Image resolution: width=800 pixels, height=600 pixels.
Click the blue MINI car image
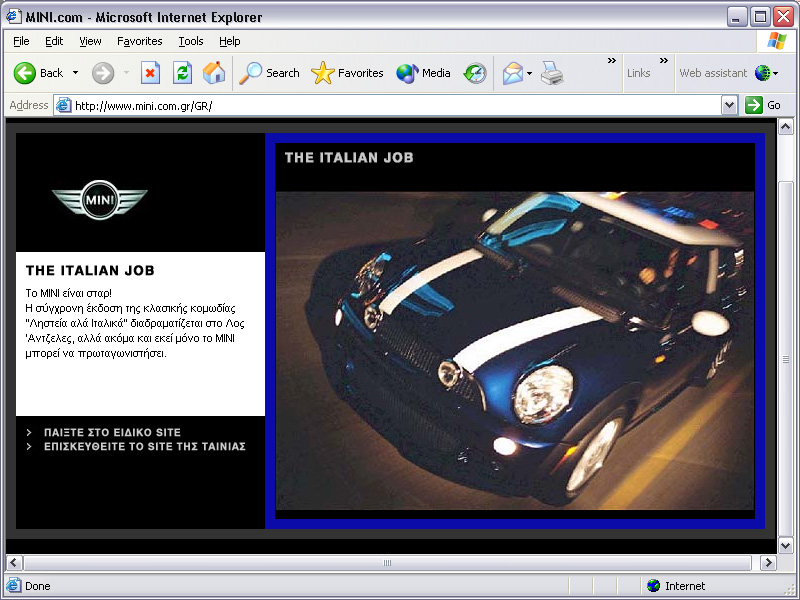[515, 351]
